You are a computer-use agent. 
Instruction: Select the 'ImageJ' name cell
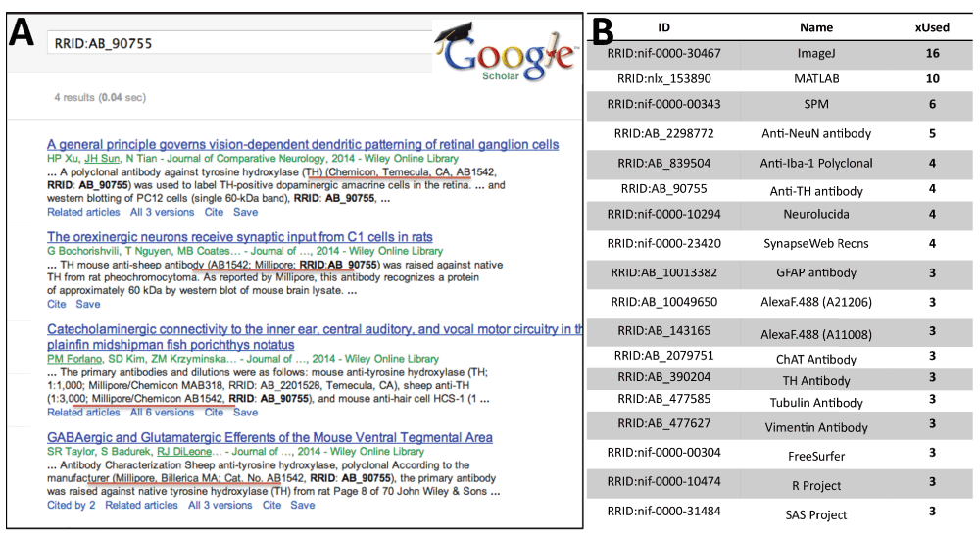click(x=816, y=53)
